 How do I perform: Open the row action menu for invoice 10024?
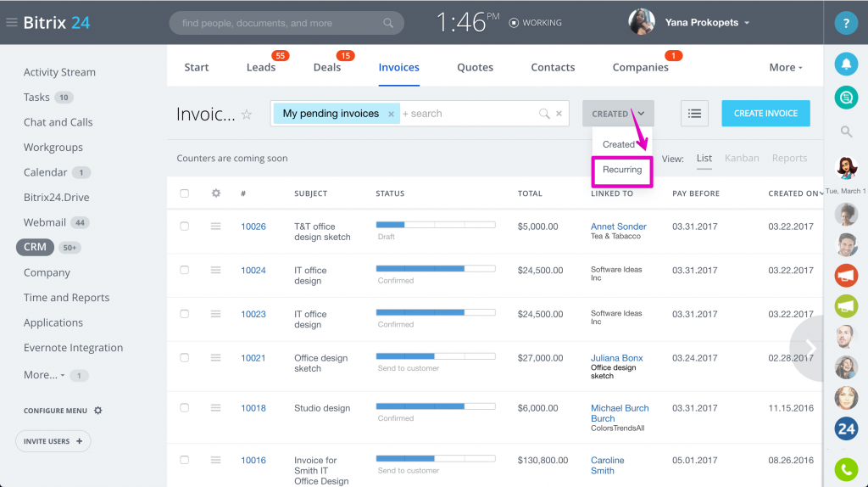[216, 270]
